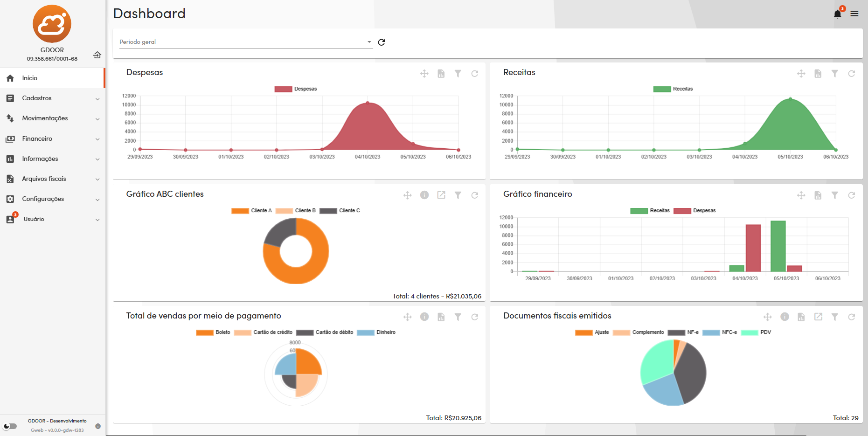The image size is (868, 436).
Task: Toggle Boleto in payment legend
Action: point(213,332)
